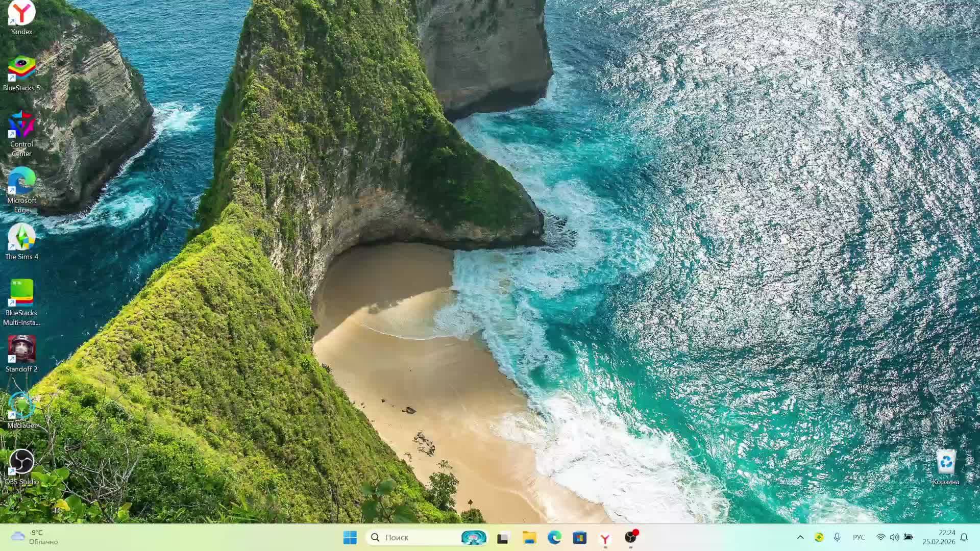980x551 pixels.
Task: Select the Control Center shortcut
Action: tap(21, 126)
